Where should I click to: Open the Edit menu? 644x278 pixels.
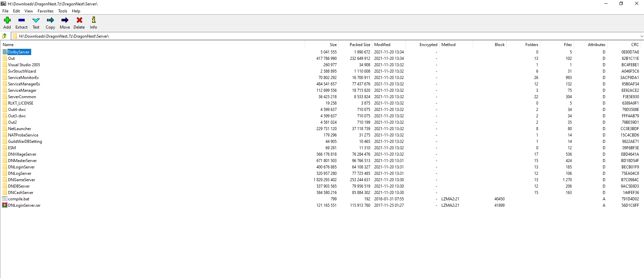point(16,11)
